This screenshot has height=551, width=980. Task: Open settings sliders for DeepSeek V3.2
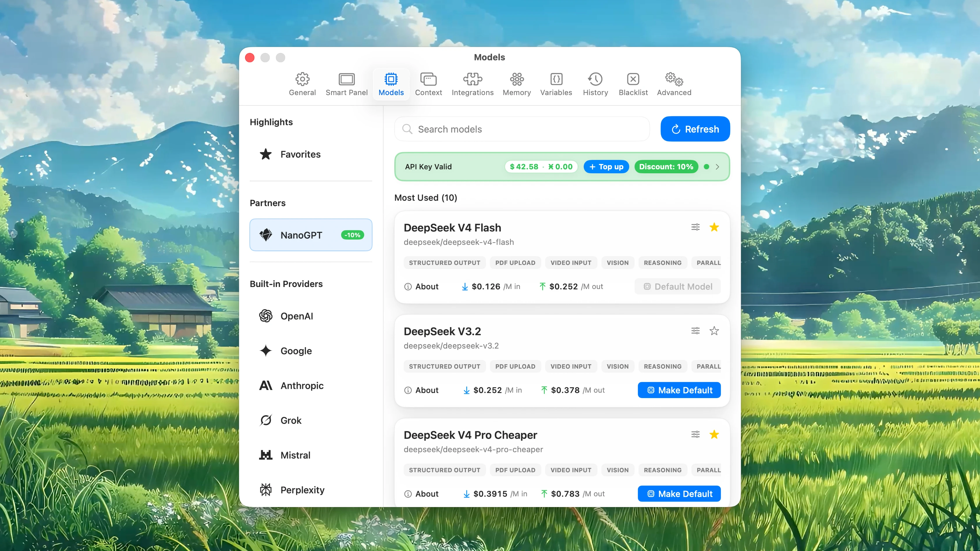coord(695,331)
